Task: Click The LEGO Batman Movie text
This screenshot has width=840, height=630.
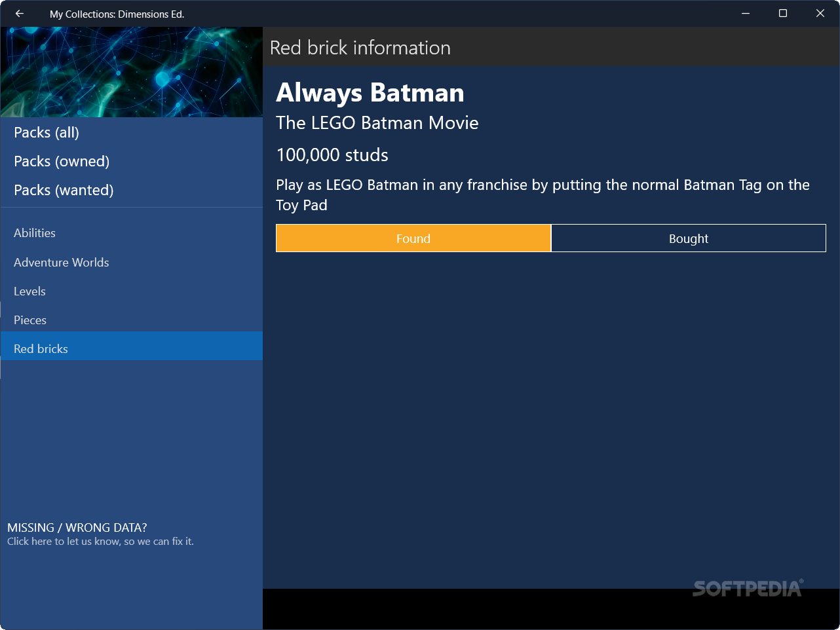Action: coord(377,123)
